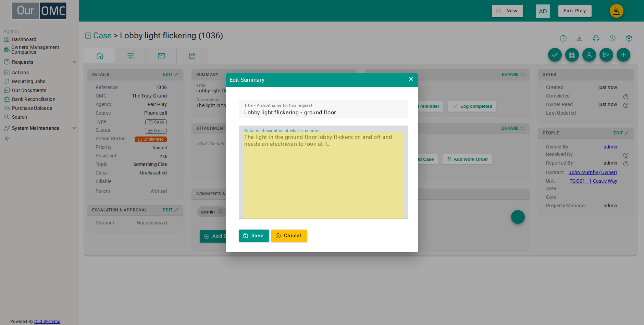Open Bank Reconciliation in sidebar
644x325 pixels.
[34, 99]
